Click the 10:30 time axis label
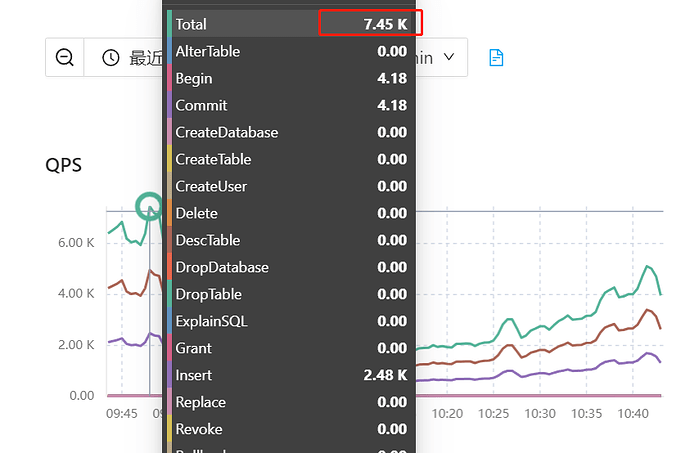The image size is (690, 453). click(x=540, y=413)
